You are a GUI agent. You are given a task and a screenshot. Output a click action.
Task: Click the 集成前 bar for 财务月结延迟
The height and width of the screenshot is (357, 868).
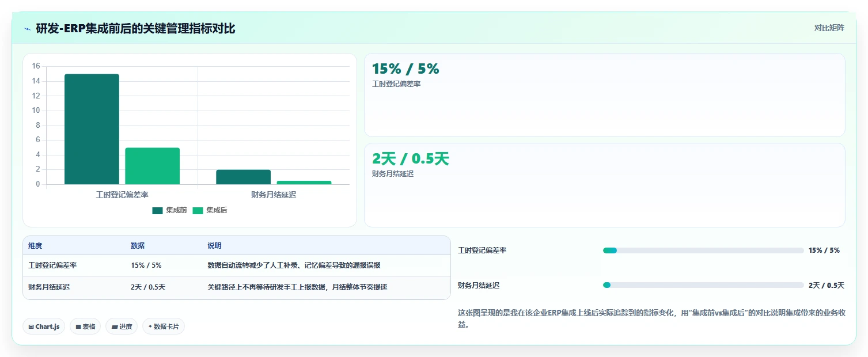tap(243, 177)
